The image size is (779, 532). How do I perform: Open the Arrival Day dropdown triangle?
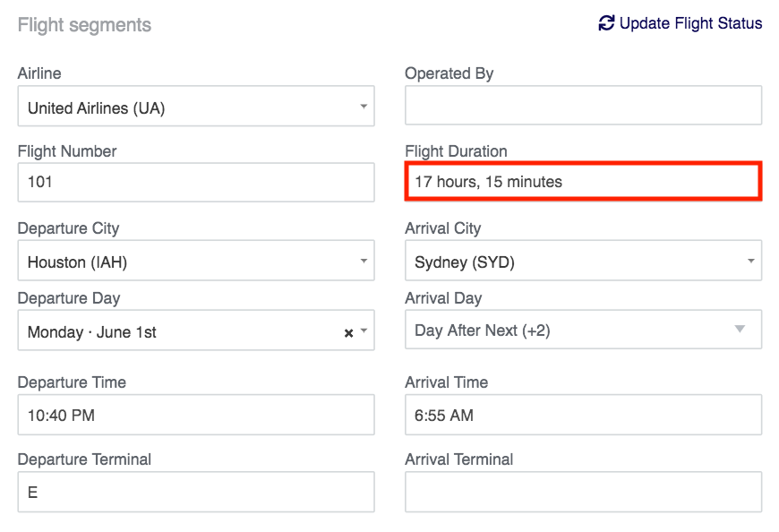pyautogui.click(x=740, y=329)
